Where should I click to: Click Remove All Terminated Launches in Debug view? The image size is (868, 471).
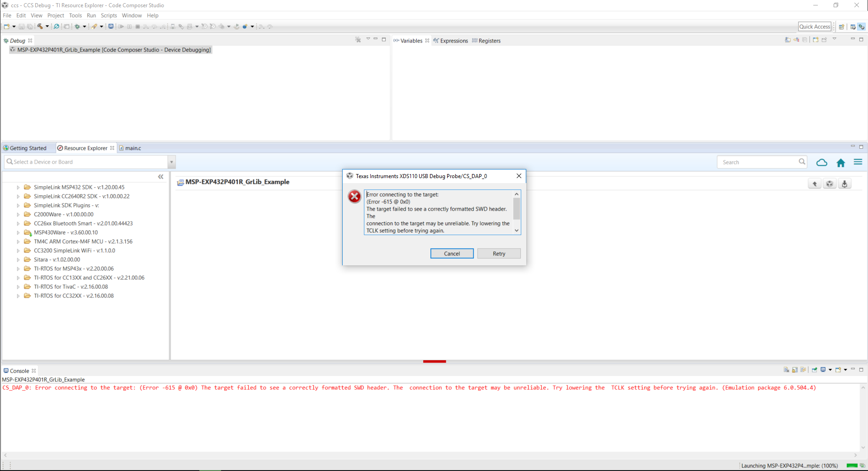click(x=358, y=40)
